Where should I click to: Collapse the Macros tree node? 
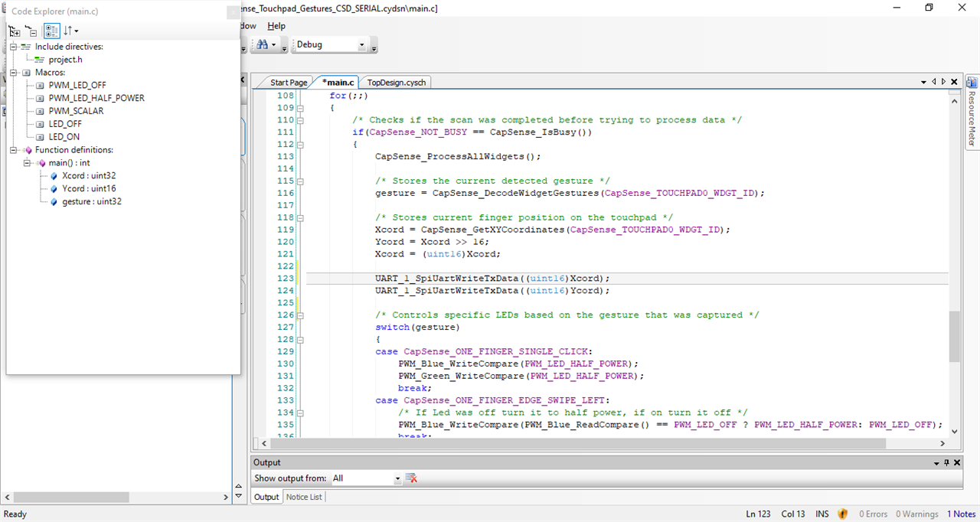[13, 73]
